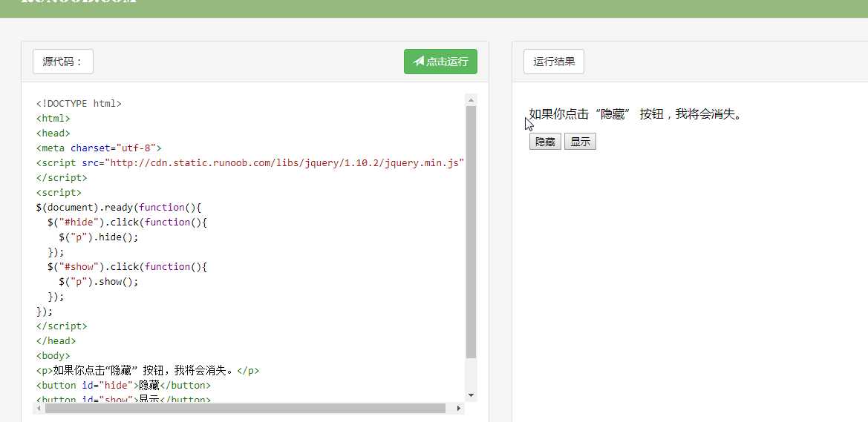Click the code editor's up scroll arrow

tap(471, 100)
